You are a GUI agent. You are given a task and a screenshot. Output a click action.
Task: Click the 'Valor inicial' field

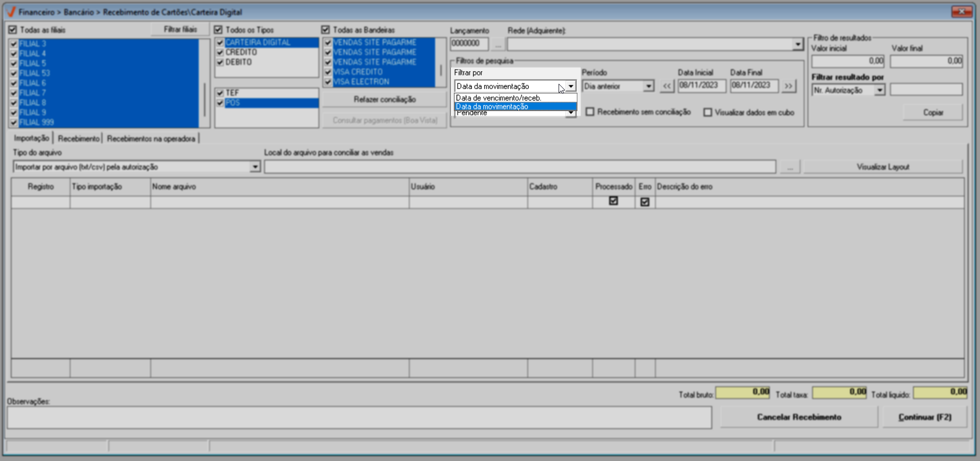point(848,61)
